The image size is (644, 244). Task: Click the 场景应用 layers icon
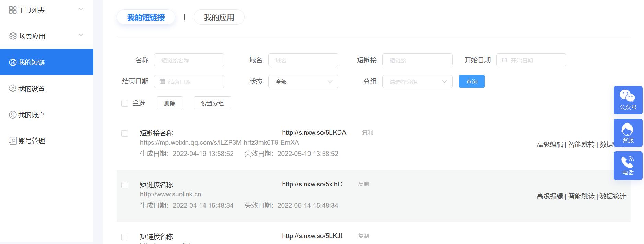coord(13,36)
